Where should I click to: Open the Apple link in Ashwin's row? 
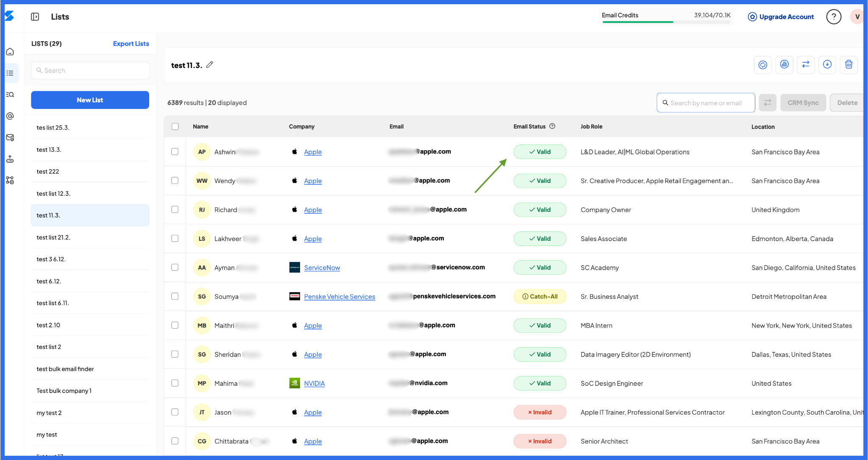[x=313, y=152]
